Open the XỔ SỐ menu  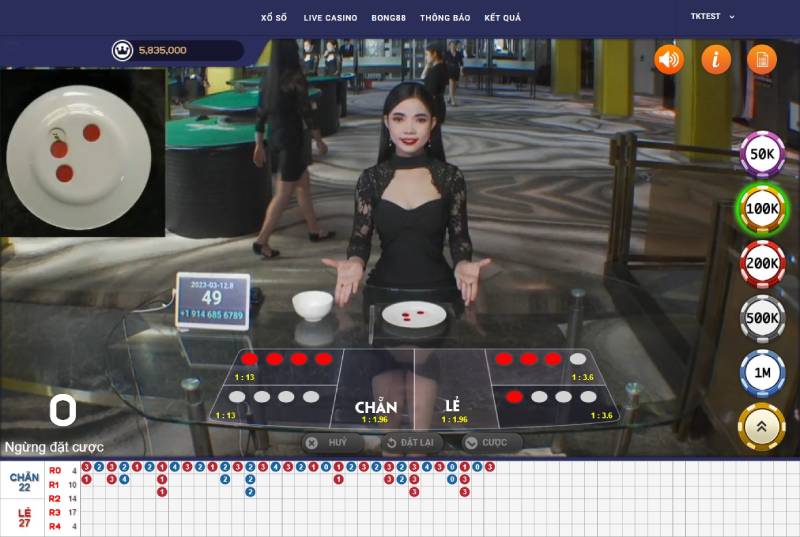[x=274, y=18]
